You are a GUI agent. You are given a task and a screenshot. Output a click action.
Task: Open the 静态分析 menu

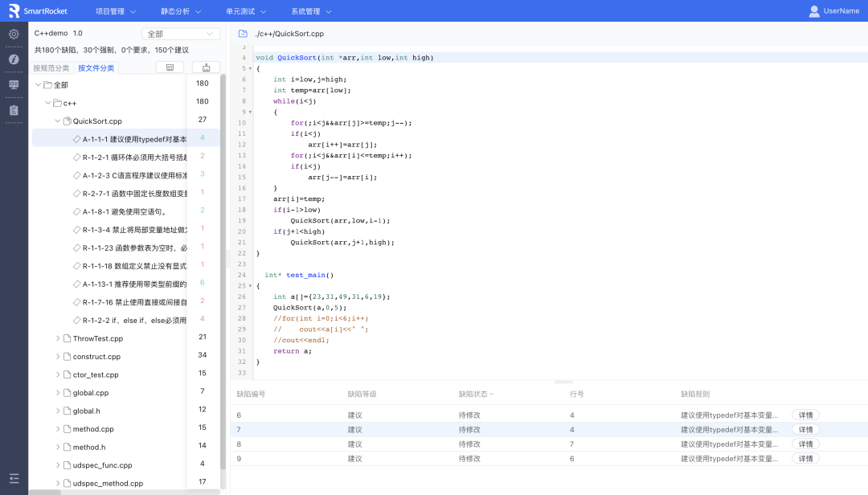click(x=180, y=11)
